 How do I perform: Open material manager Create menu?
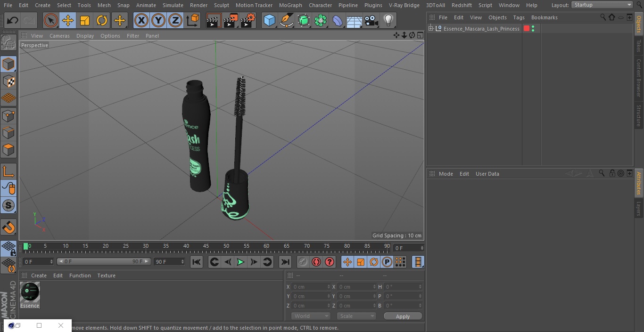(39, 275)
